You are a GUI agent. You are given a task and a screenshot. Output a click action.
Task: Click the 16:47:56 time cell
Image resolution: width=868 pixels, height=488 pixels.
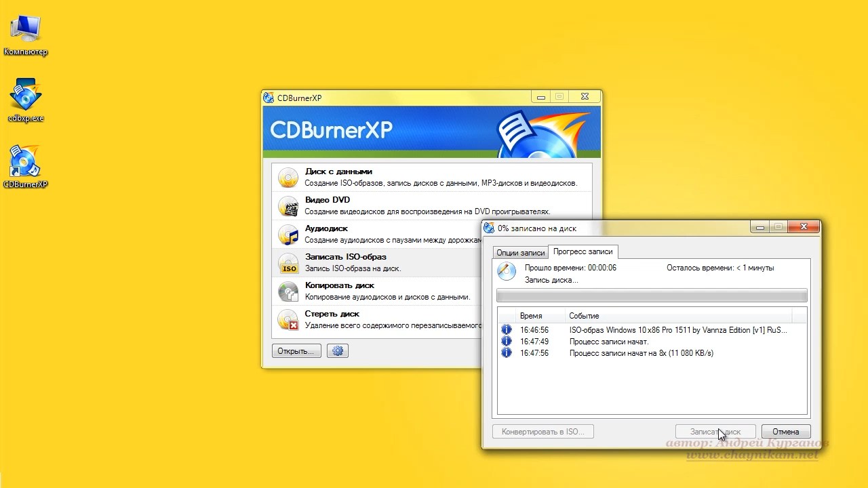[x=534, y=353]
